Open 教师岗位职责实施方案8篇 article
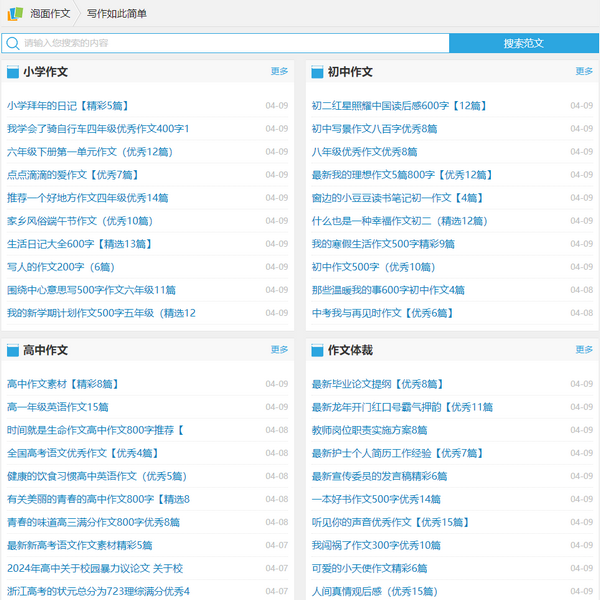 (x=369, y=430)
